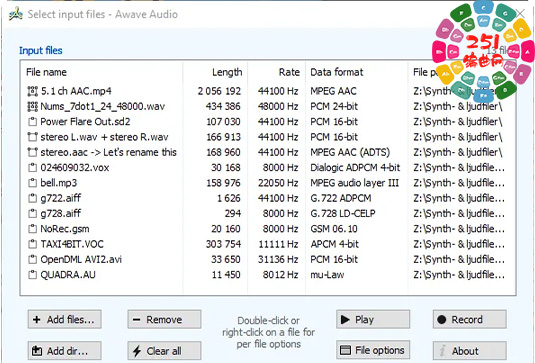Click the length value 168 960
The width and height of the screenshot is (535, 363).
click(x=223, y=153)
